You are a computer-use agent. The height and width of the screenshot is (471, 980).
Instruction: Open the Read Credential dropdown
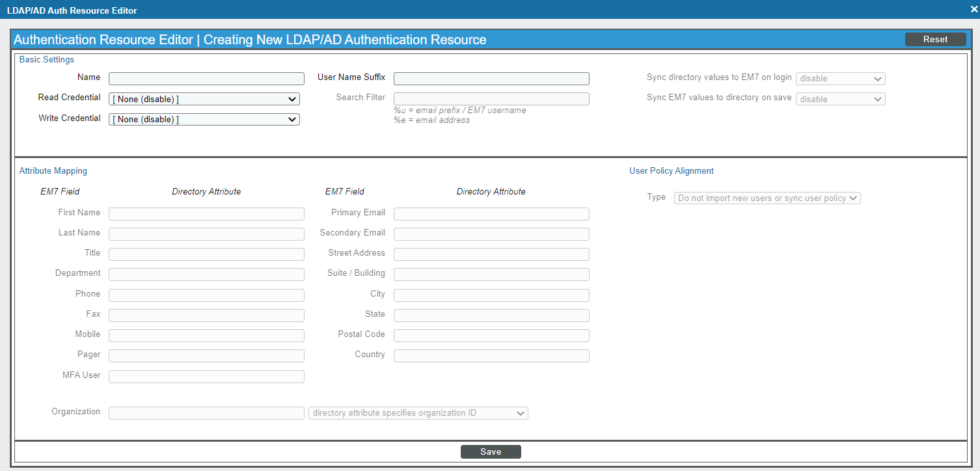click(204, 99)
